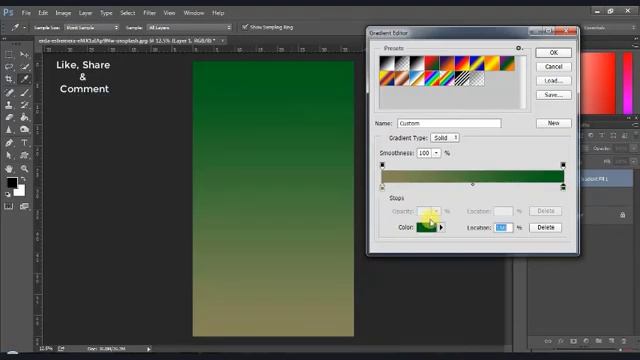Click the Create new group folder icon

598,341
